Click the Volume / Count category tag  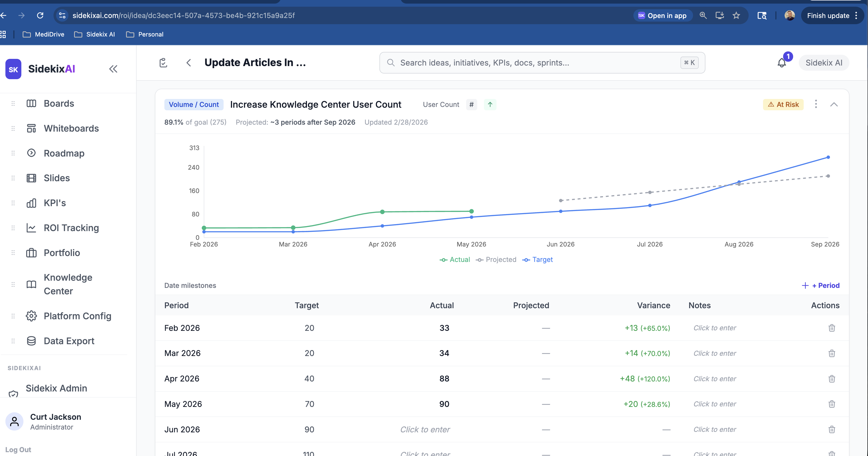click(194, 104)
